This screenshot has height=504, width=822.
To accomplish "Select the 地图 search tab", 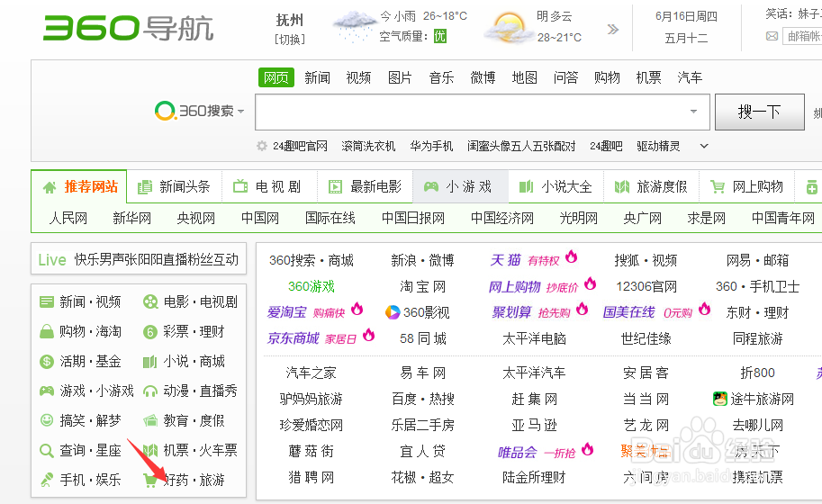I will 525,77.
